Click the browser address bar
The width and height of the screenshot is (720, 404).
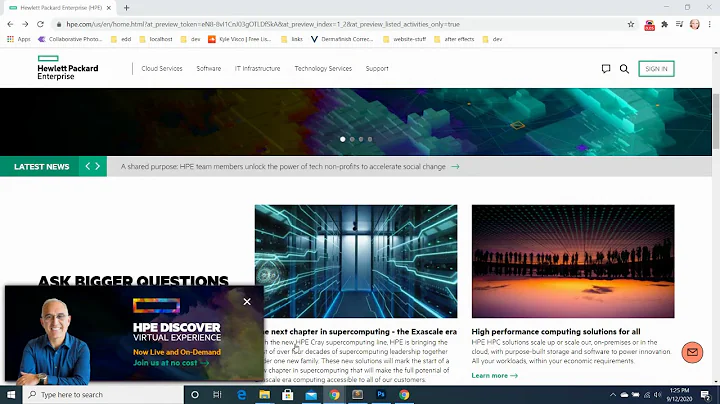point(340,24)
